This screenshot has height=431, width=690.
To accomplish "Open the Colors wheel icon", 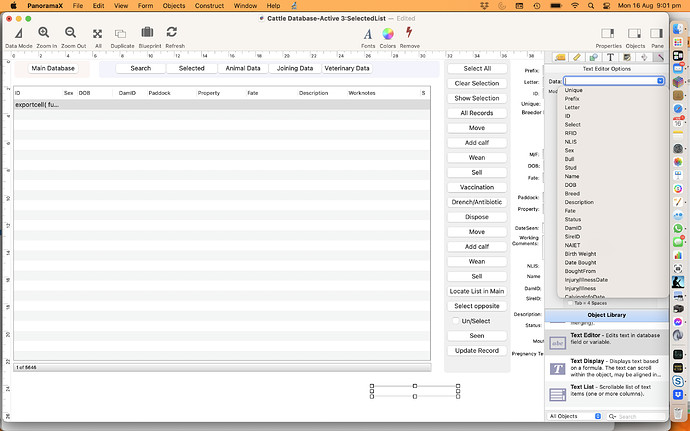I will click(388, 33).
